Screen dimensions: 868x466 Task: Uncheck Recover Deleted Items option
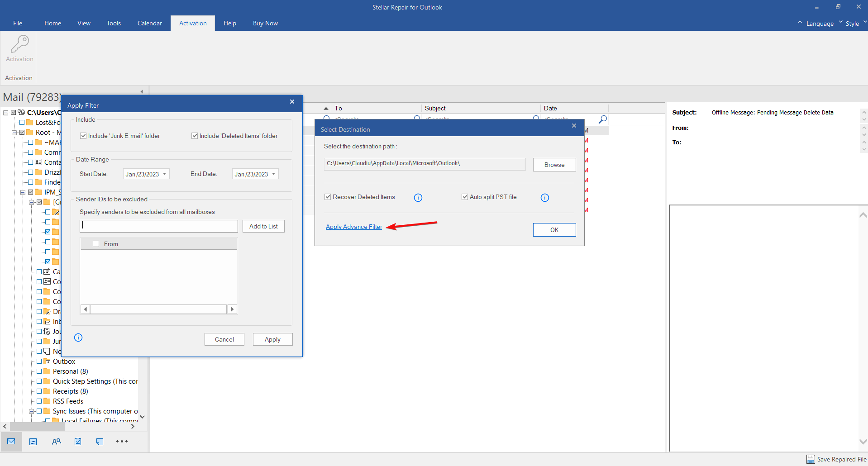pyautogui.click(x=328, y=197)
